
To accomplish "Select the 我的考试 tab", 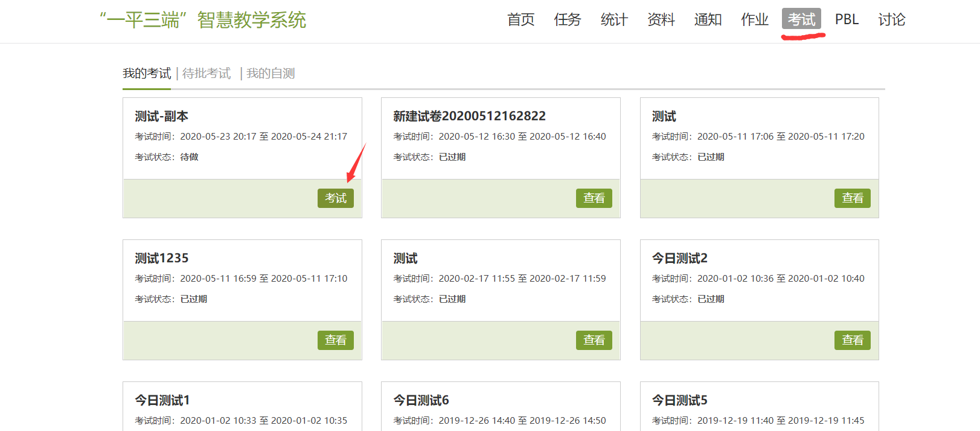I will click(x=147, y=74).
